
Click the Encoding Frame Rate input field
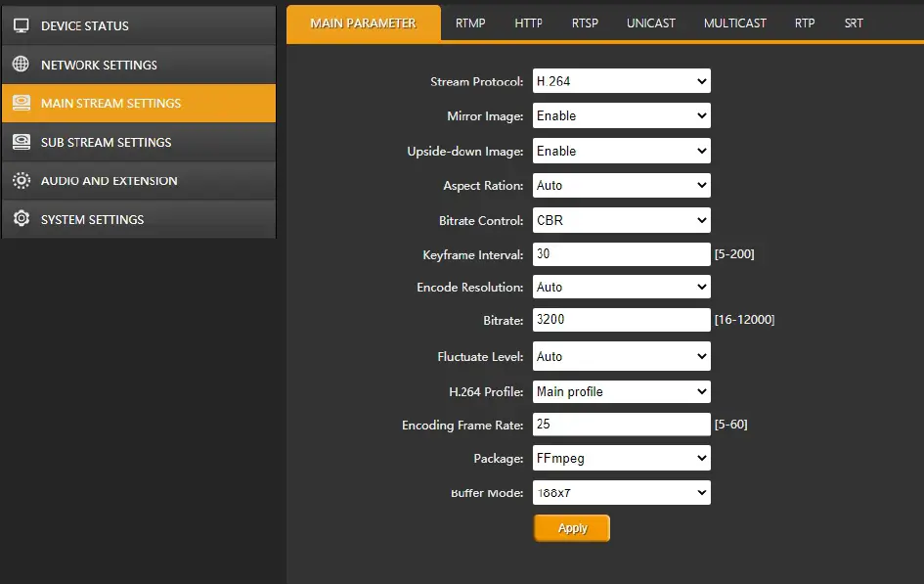(621, 425)
